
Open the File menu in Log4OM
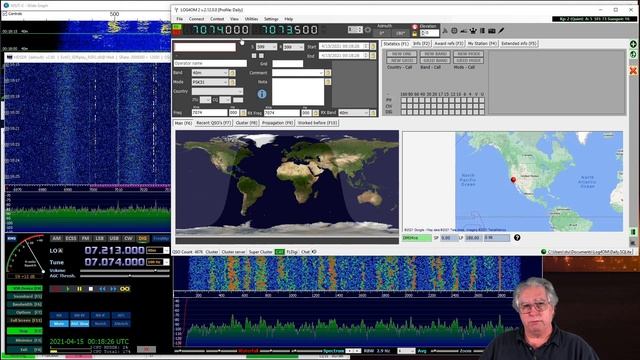pos(180,19)
